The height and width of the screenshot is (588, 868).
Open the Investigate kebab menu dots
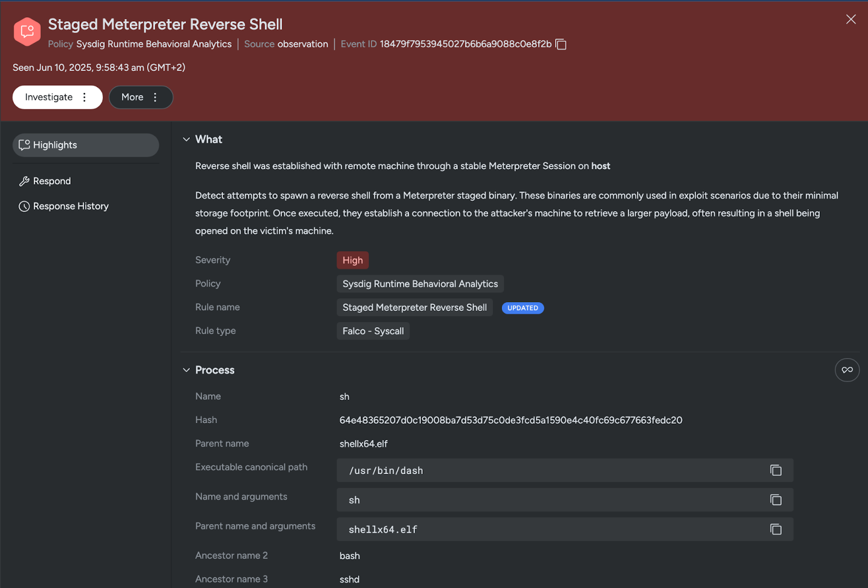(84, 97)
